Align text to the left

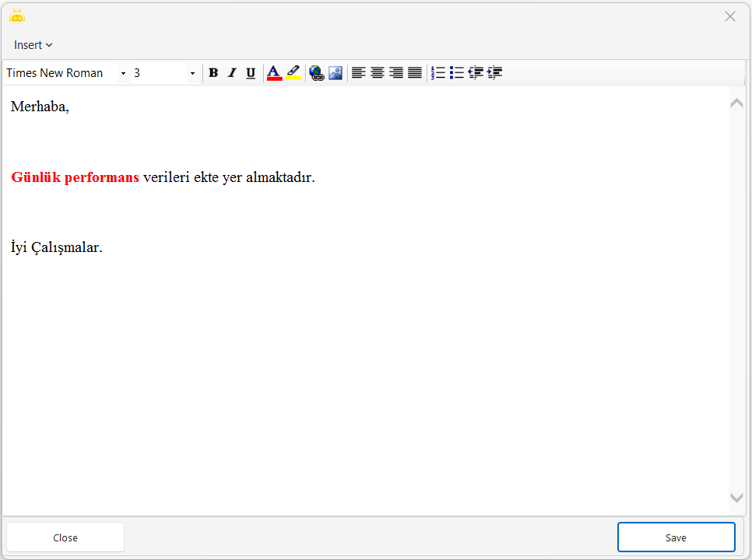[358, 73]
